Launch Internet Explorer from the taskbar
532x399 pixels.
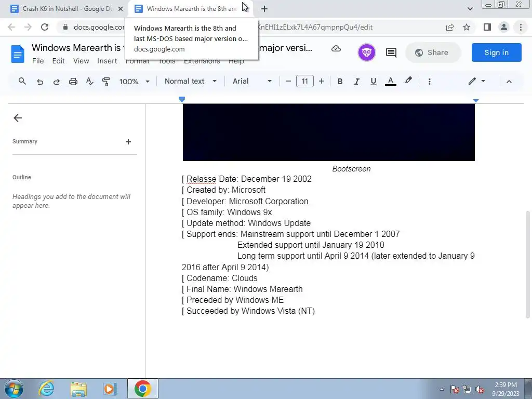click(46, 389)
